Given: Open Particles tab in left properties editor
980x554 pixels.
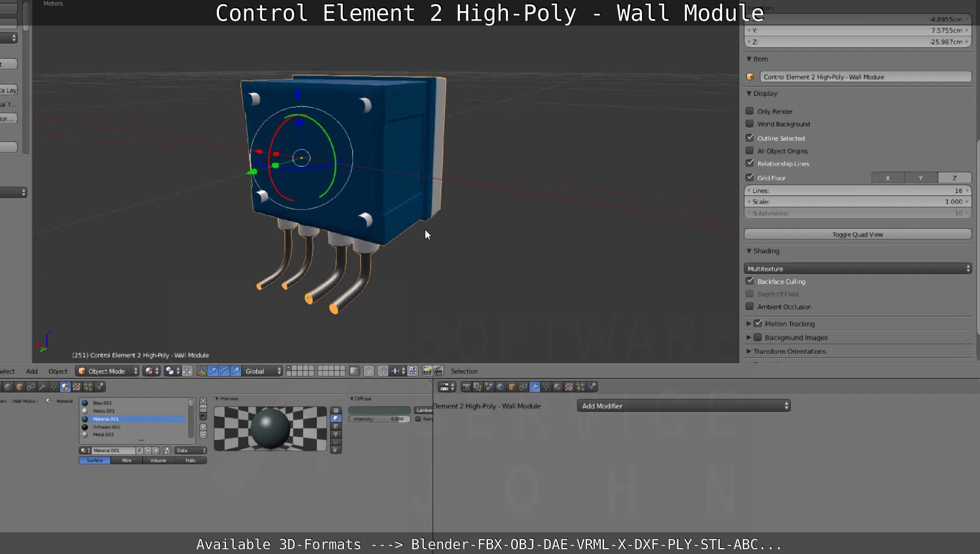Looking at the screenshot, I should tap(88, 387).
